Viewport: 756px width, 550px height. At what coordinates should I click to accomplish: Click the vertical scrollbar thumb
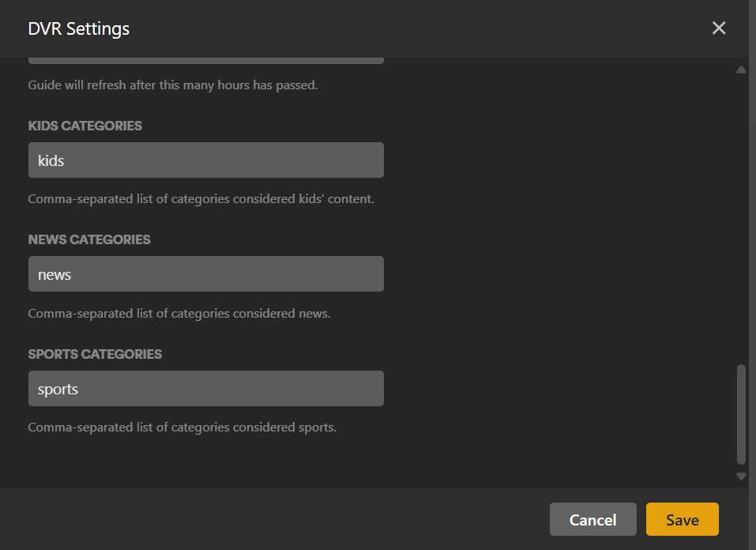(x=741, y=413)
